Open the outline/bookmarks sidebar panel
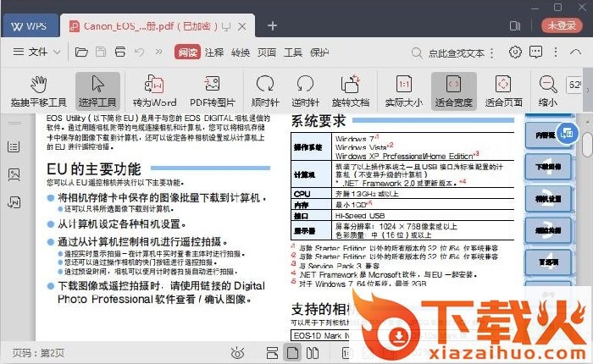The width and height of the screenshot is (593, 364). click(x=14, y=146)
